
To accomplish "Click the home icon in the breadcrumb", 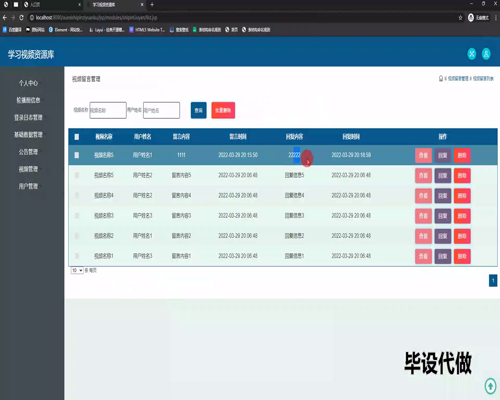I will (441, 78).
